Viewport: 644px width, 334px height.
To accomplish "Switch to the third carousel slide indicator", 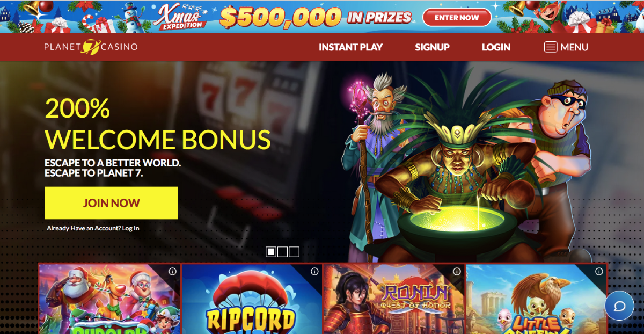I will (x=294, y=251).
